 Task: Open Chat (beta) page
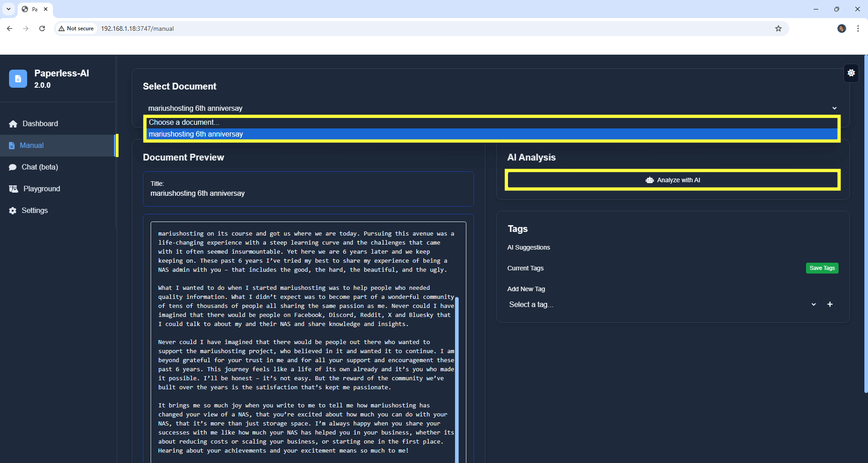tap(58, 167)
